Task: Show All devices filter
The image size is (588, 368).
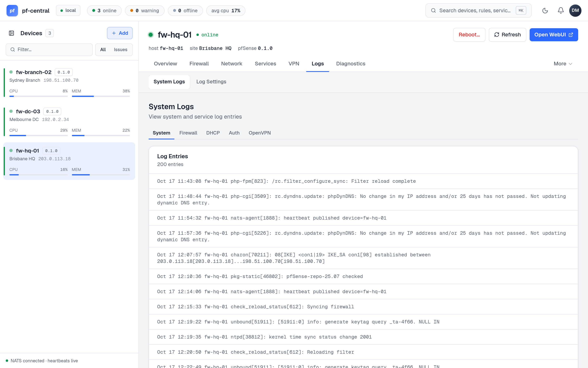Action: [103, 49]
